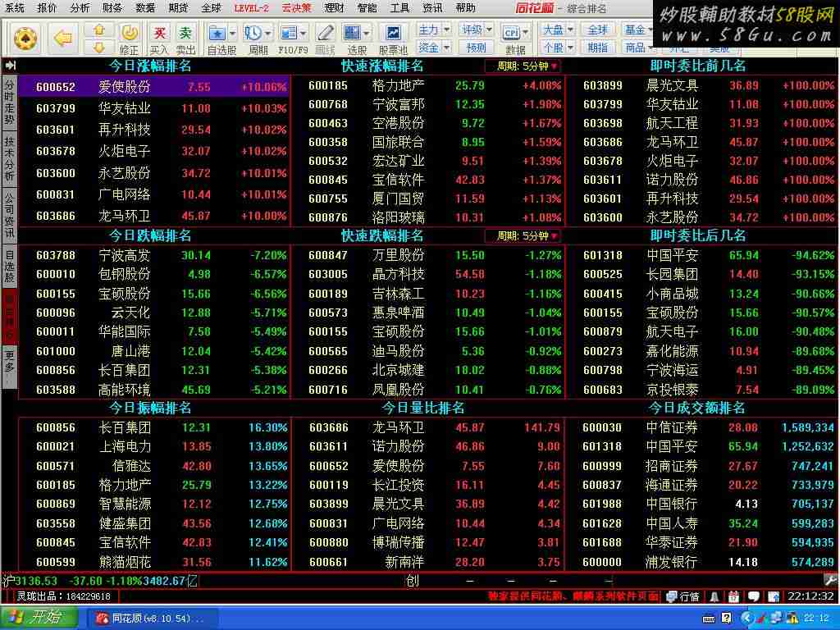Open the chat bubble icon in status bar

(753, 596)
